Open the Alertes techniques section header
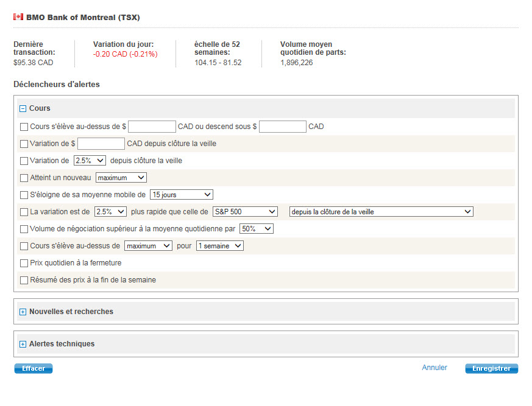Image resolution: width=532 pixels, height=406 pixels. click(62, 344)
